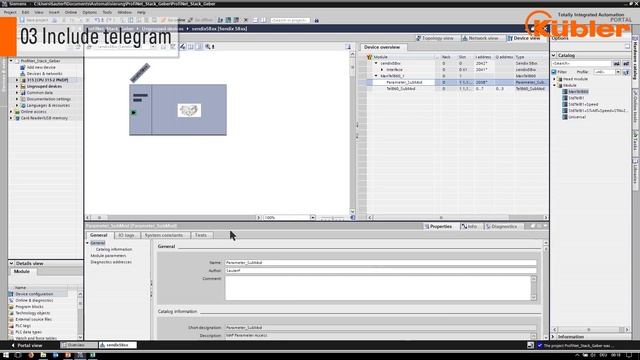Click the Info tab icon in inspector

pyautogui.click(x=464, y=226)
